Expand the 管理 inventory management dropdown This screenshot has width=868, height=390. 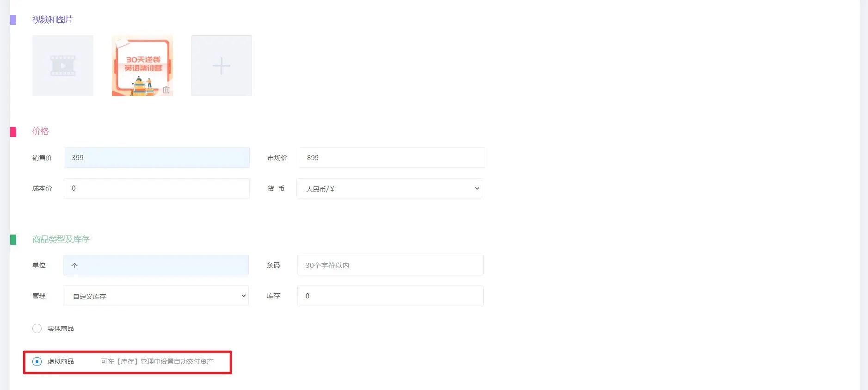[x=156, y=296]
